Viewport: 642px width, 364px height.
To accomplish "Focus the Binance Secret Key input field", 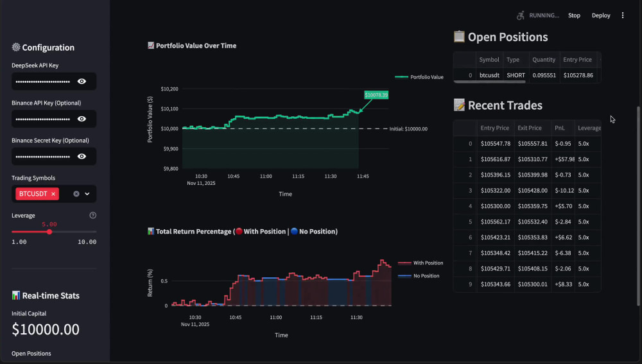I will click(44, 157).
